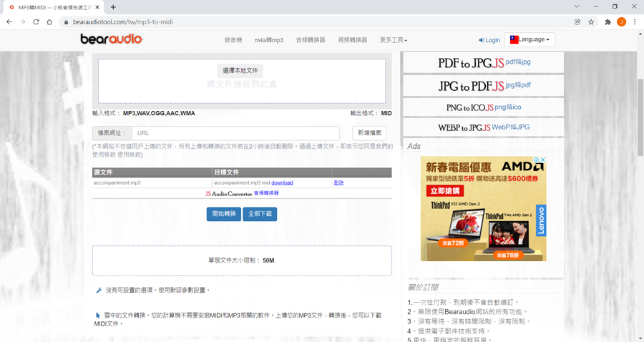This screenshot has height=342, width=644.
Task: Open the extensions puzzle icon
Action: tap(608, 21)
